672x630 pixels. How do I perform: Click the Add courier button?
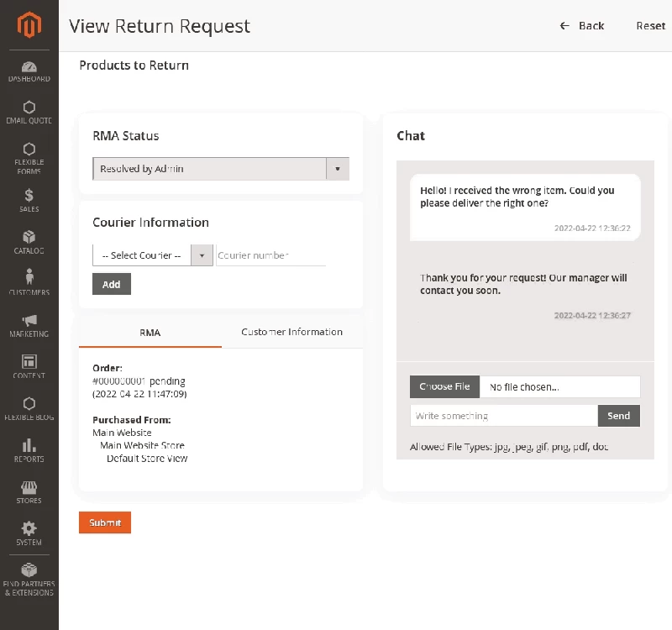[112, 284]
